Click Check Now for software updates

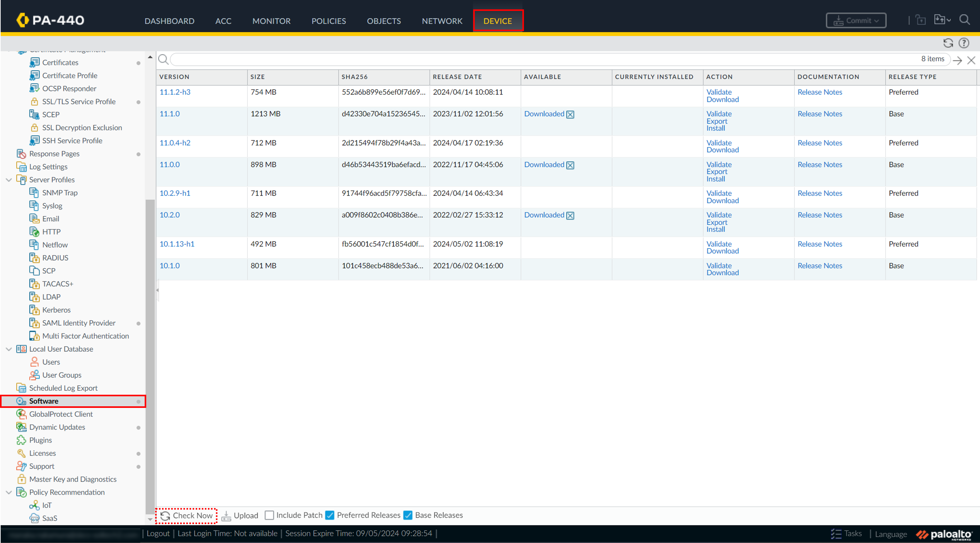[187, 516]
